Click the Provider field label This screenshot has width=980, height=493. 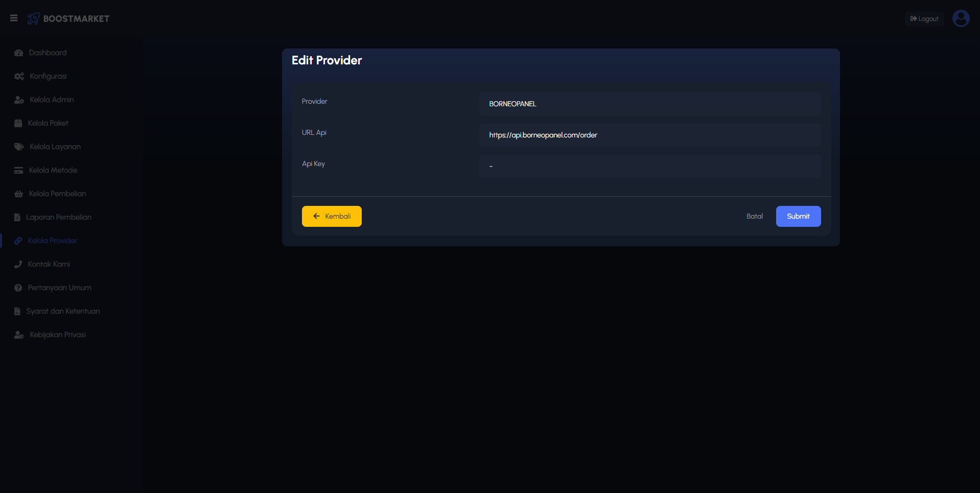314,101
